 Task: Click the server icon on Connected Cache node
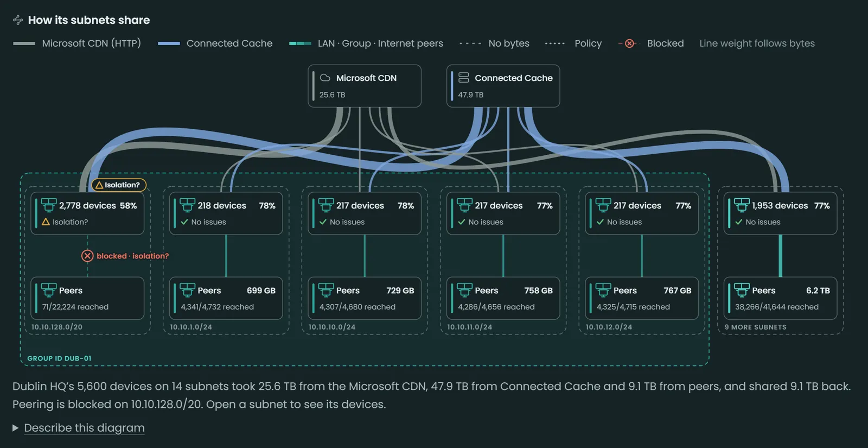click(x=463, y=78)
